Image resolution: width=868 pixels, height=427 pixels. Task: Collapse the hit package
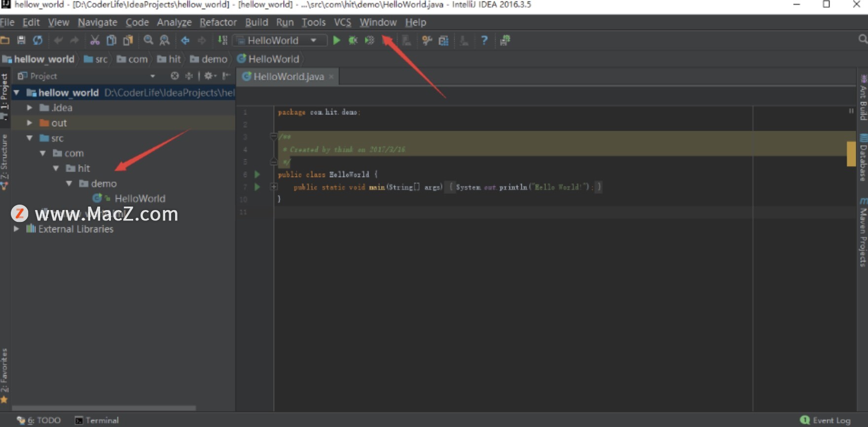[x=56, y=168]
